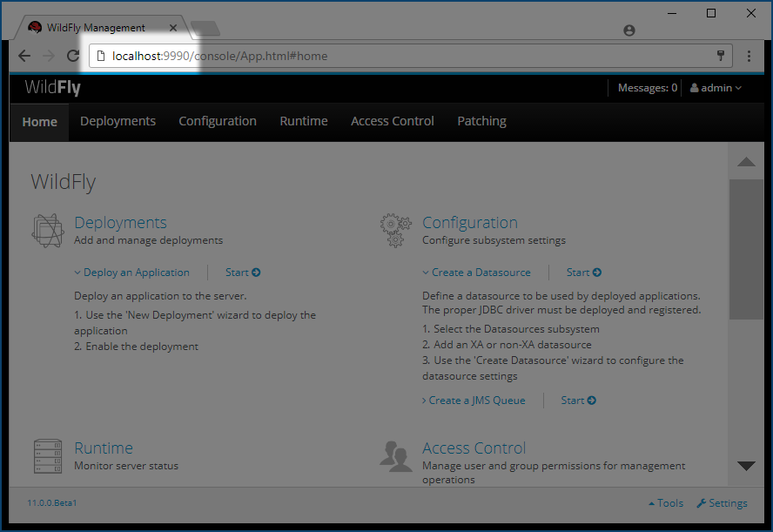Click the Configuration gears icon
Screen dimensions: 773x532
click(x=395, y=230)
